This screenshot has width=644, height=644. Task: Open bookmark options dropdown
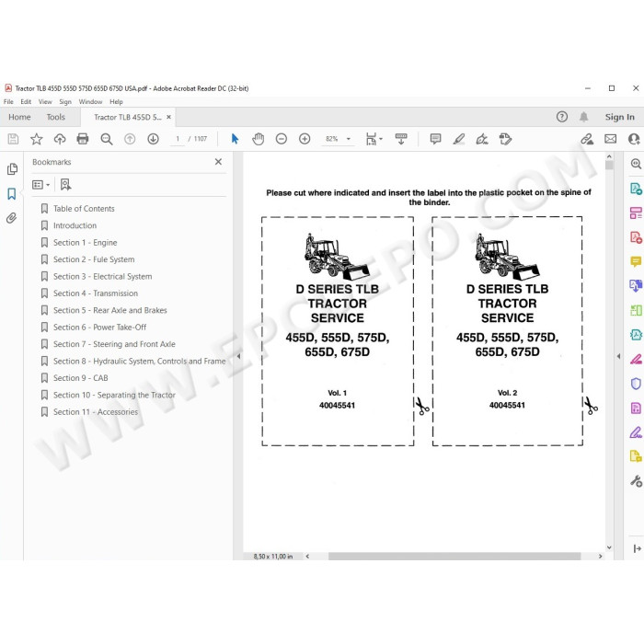40,185
